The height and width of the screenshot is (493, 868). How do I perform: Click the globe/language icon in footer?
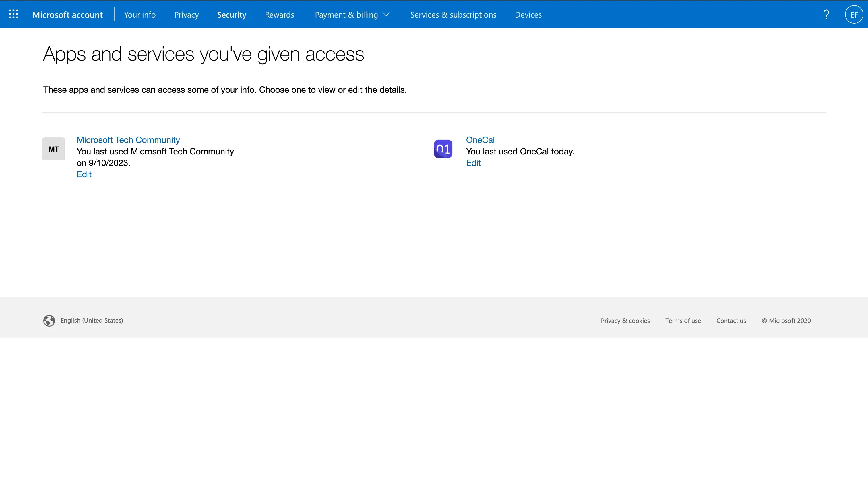tap(49, 320)
